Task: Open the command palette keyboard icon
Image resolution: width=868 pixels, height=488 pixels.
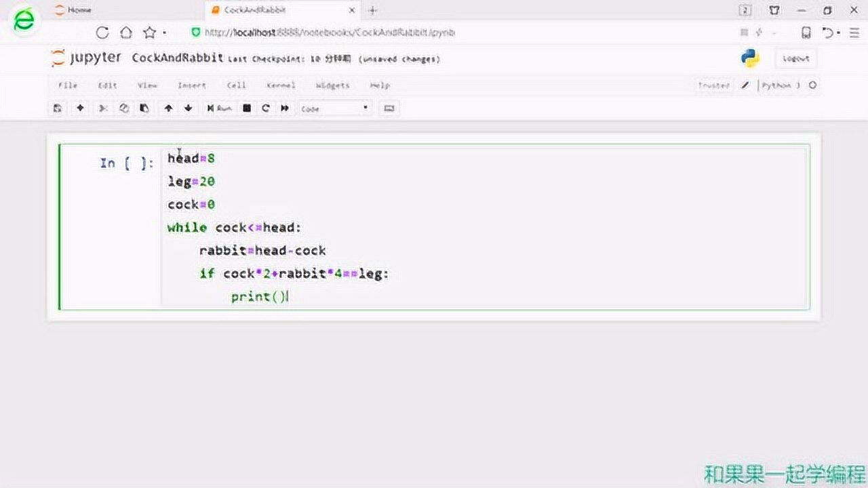Action: pos(389,108)
